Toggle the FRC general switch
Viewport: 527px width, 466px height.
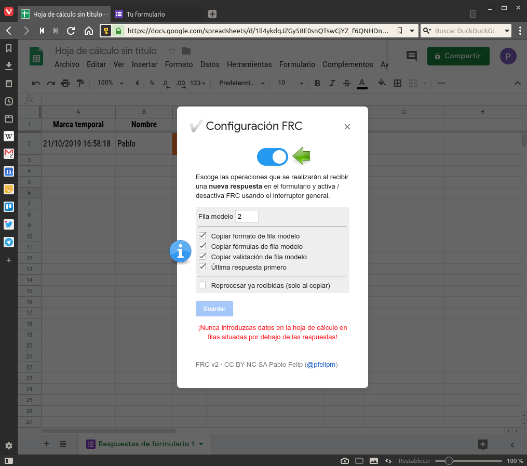272,157
